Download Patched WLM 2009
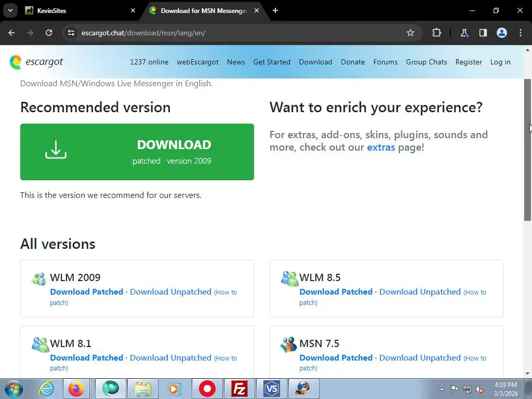The height and width of the screenshot is (399, 532). (87, 292)
